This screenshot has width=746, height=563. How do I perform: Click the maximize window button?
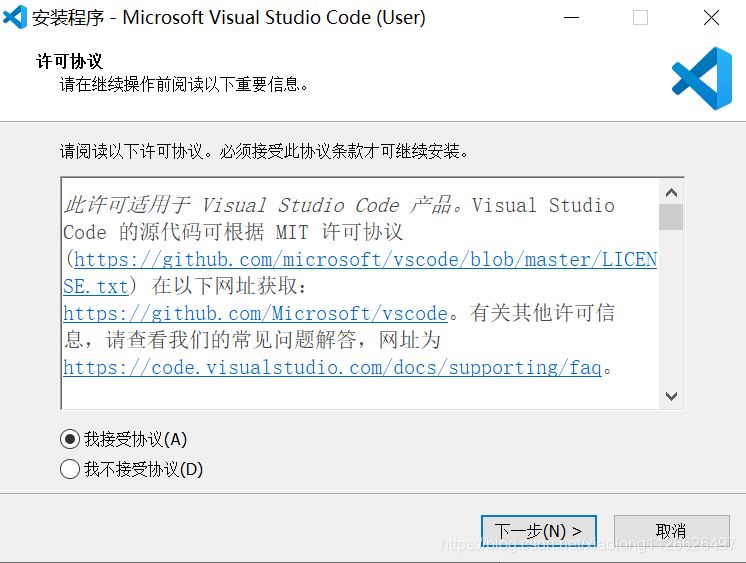tap(640, 18)
